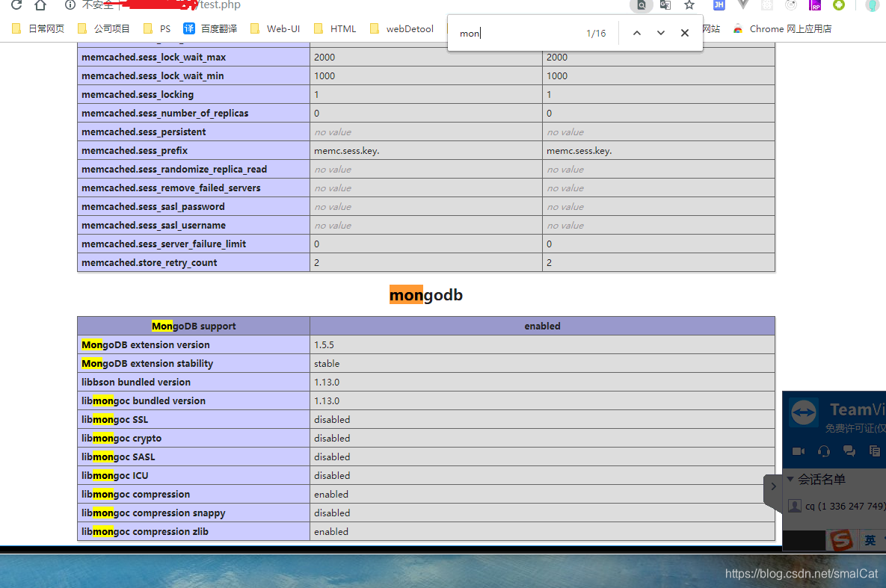Viewport: 886px width, 588px height.
Task: Jump to the previous find match
Action: [637, 34]
